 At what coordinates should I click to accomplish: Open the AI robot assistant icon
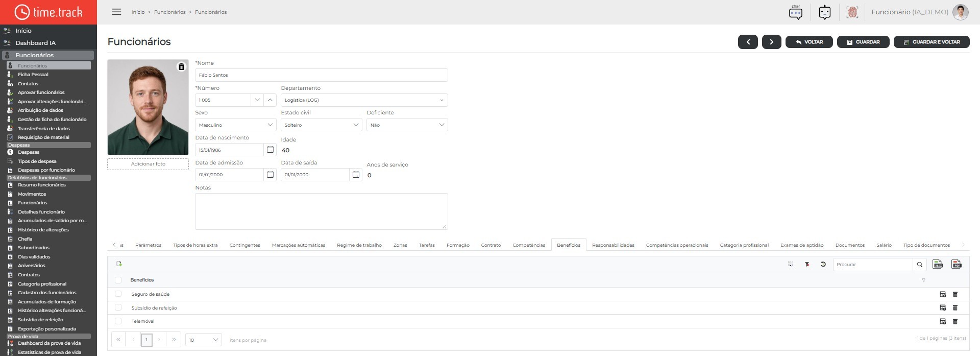(824, 12)
